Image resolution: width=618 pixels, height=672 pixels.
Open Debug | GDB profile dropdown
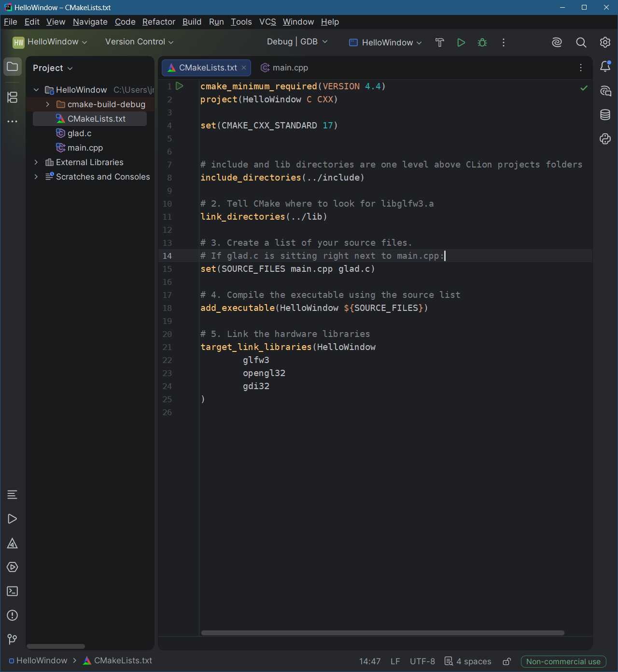[x=297, y=42]
